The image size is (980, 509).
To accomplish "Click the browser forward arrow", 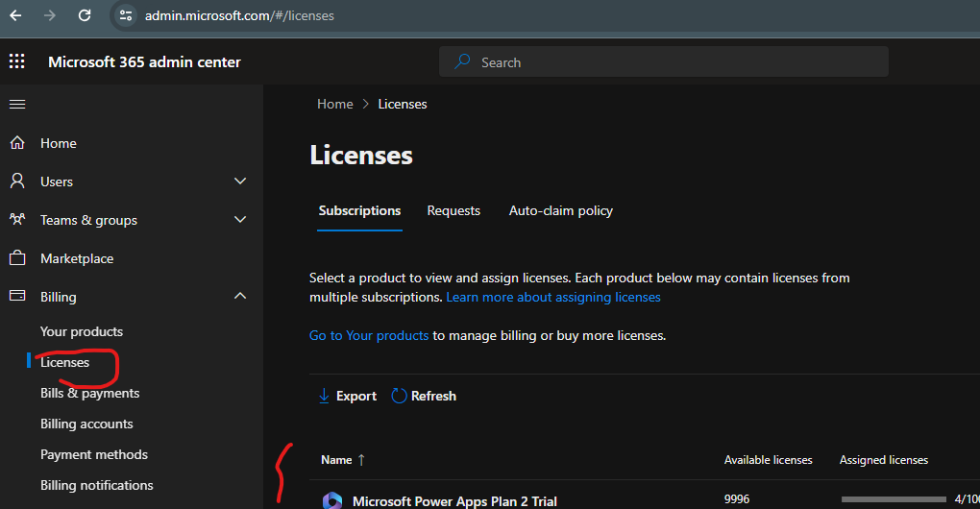I will 50,15.
